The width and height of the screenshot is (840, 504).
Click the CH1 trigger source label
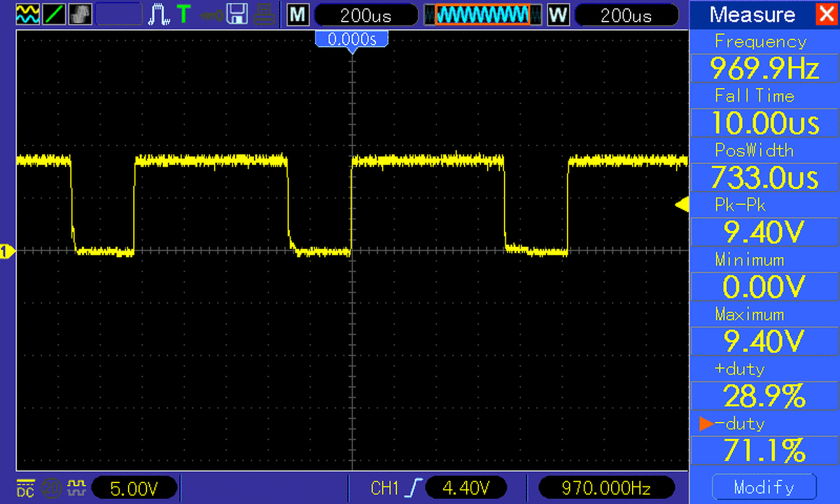coord(385,488)
